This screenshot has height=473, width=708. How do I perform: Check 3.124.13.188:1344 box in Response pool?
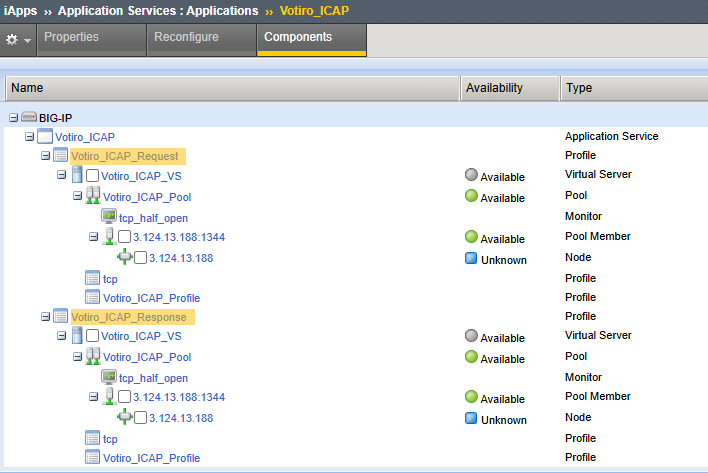tap(125, 397)
